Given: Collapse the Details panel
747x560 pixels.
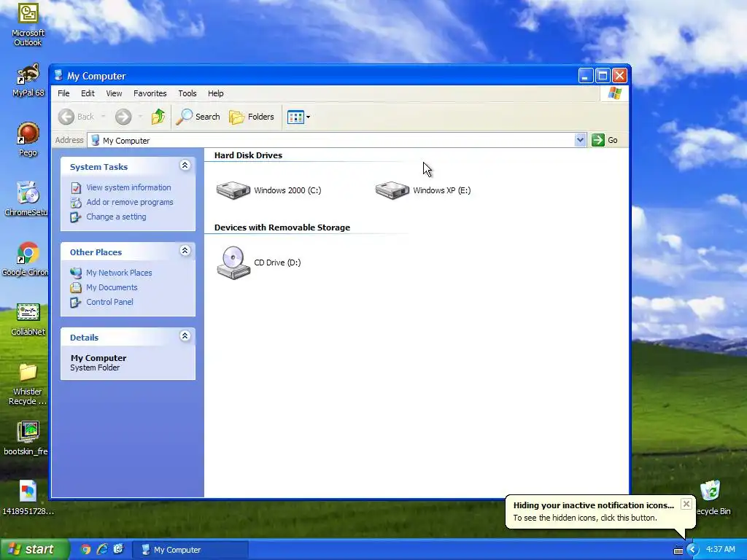Looking at the screenshot, I should point(185,336).
